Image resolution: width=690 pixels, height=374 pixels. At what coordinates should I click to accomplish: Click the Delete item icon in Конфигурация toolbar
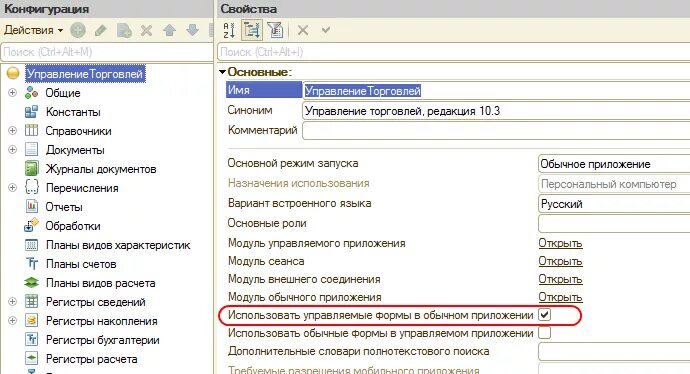coord(147,30)
